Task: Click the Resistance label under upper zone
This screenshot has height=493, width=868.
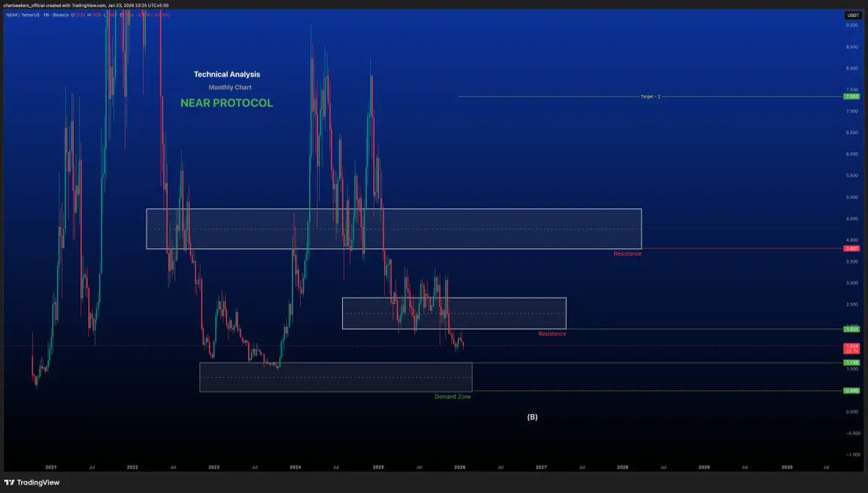Action: (627, 254)
